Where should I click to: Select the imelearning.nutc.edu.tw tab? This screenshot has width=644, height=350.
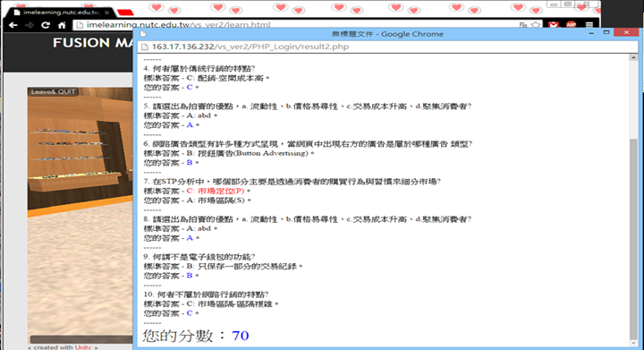(x=60, y=13)
